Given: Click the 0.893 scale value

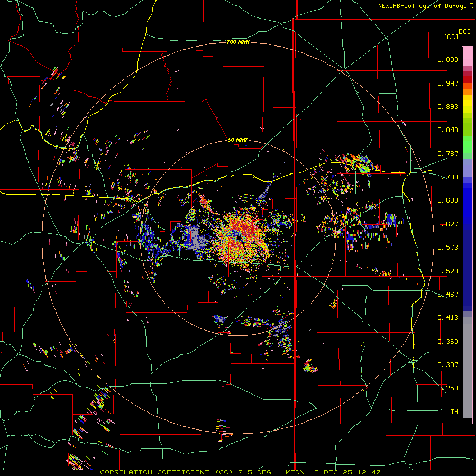Looking at the screenshot, I should click(448, 106).
